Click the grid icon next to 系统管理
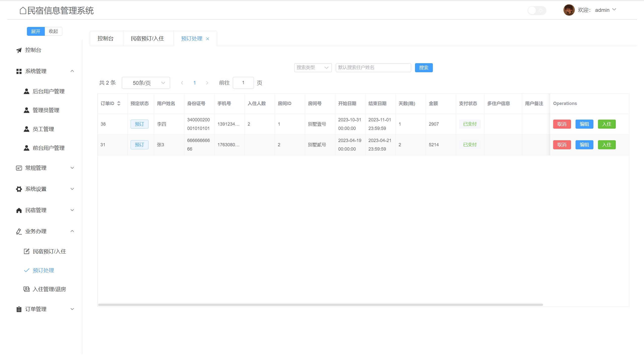Viewport: 644px width, 356px height. [19, 71]
